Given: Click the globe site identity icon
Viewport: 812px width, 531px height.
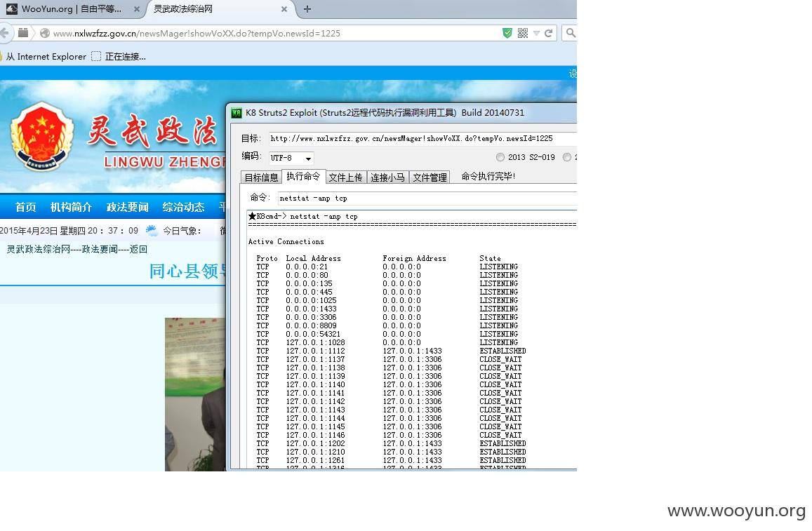Looking at the screenshot, I should pos(45,33).
